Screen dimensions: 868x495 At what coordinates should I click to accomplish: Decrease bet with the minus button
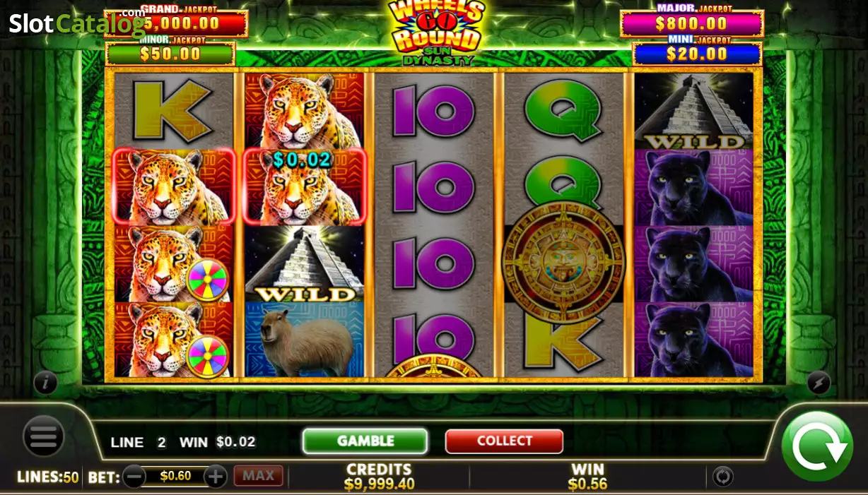(134, 477)
